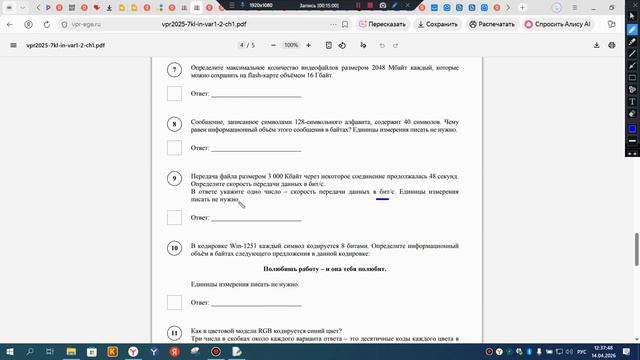This screenshot has height=360, width=640.
Task: Select the pen tool in the drawing panel
Action: [632, 29]
